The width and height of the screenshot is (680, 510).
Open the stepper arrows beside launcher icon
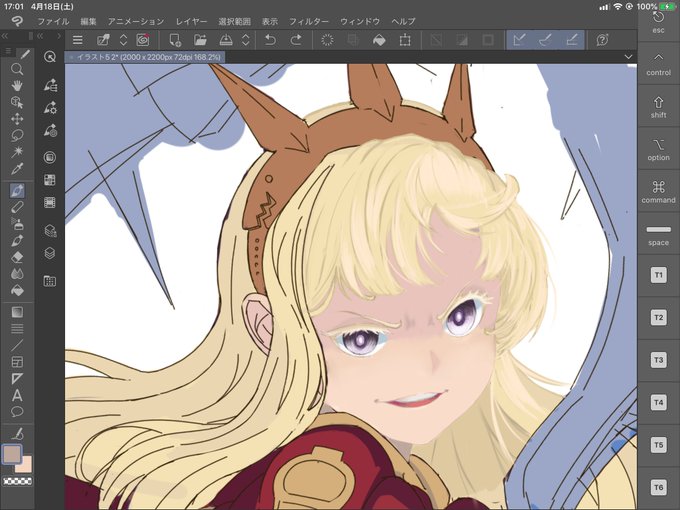(x=123, y=40)
